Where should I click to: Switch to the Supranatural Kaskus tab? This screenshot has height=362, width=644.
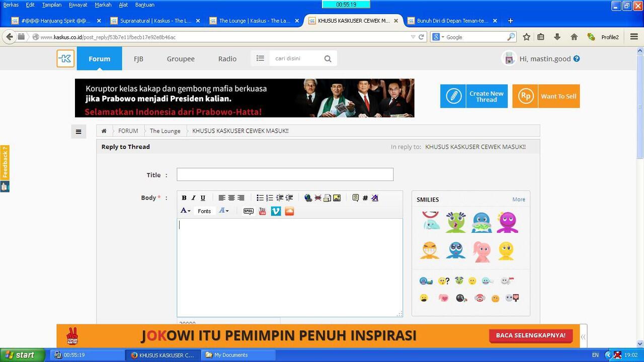pos(155,21)
